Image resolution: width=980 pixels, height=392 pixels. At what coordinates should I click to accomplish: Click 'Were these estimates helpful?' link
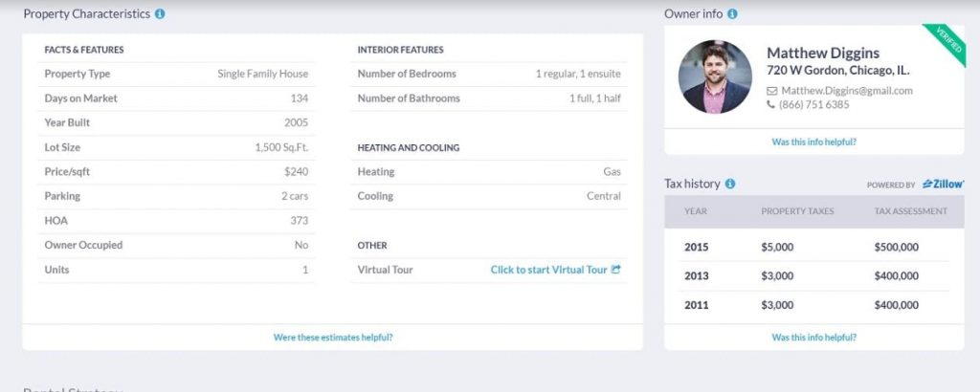333,338
